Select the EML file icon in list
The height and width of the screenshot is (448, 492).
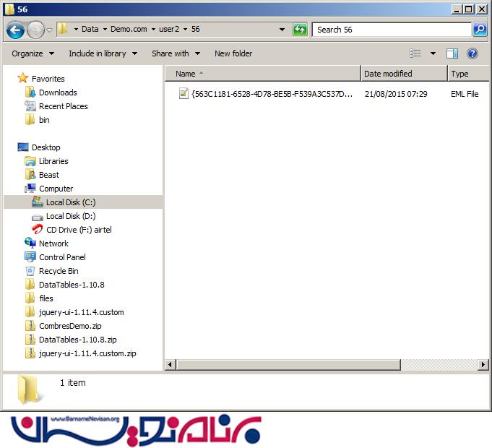tap(184, 94)
